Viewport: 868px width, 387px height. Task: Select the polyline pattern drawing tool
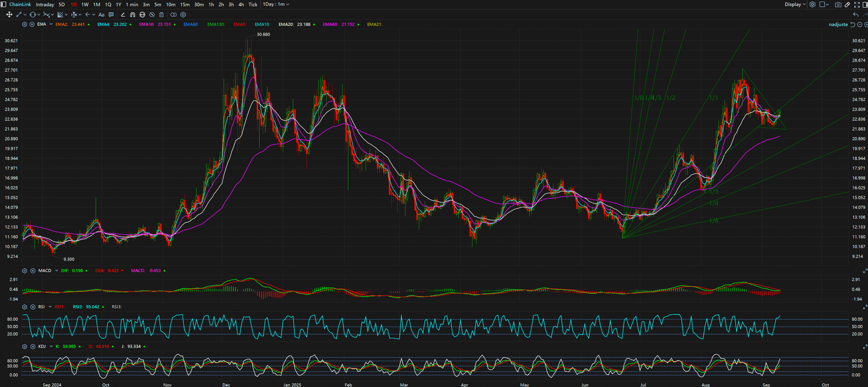[x=46, y=15]
